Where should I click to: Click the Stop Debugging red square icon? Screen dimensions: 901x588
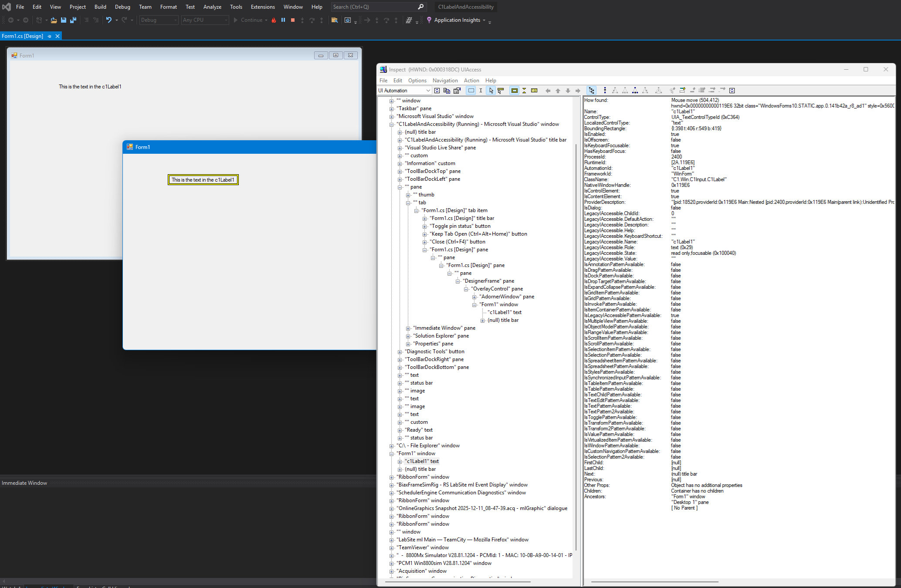coord(293,20)
